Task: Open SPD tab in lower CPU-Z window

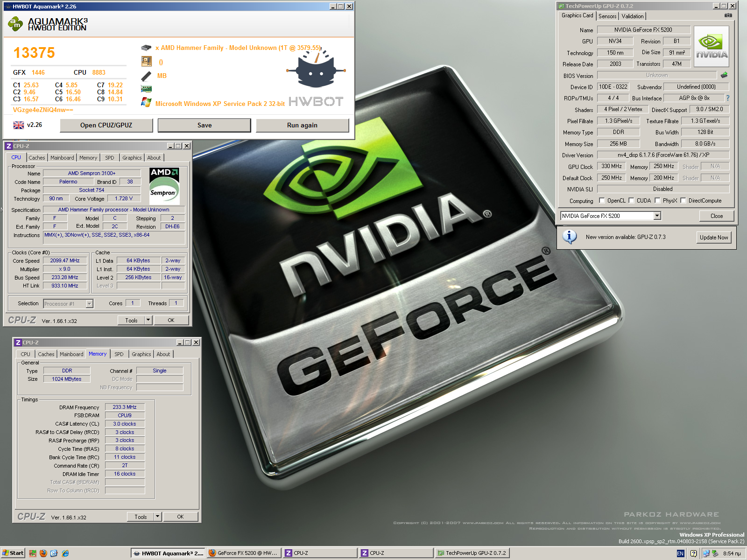Action: [x=119, y=354]
